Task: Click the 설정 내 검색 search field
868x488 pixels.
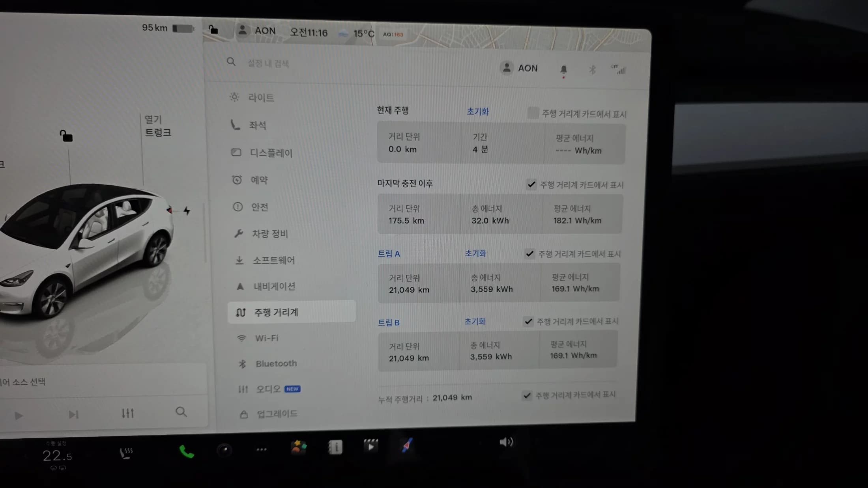Action: [268, 63]
